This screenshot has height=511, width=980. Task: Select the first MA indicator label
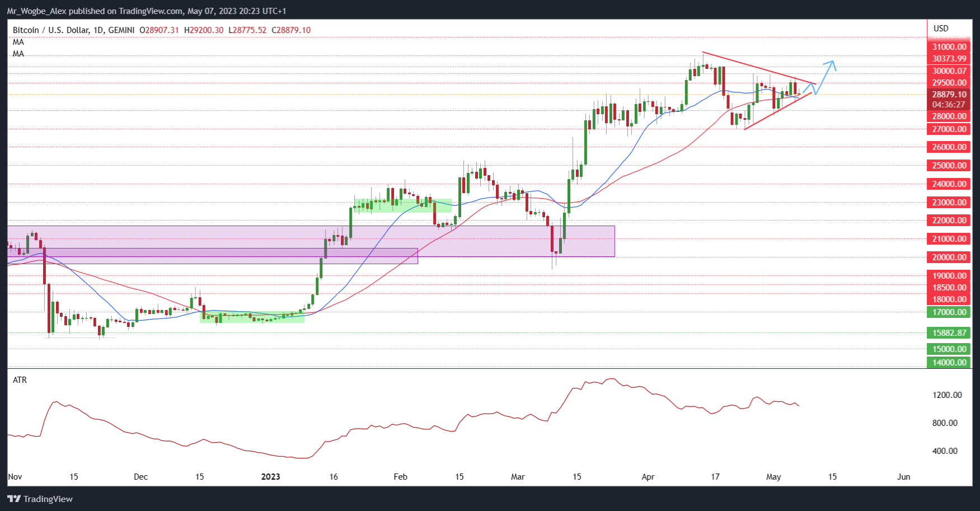(18, 41)
